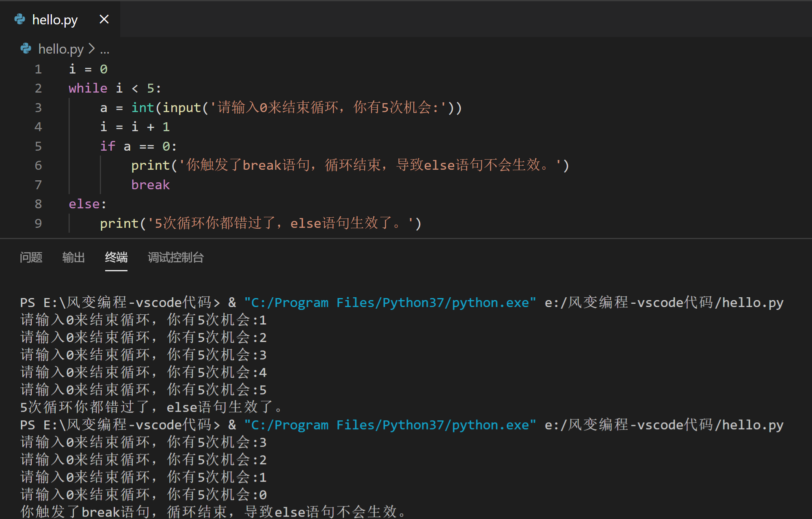Expand the breadcrumb chevron after hello.py

point(92,49)
